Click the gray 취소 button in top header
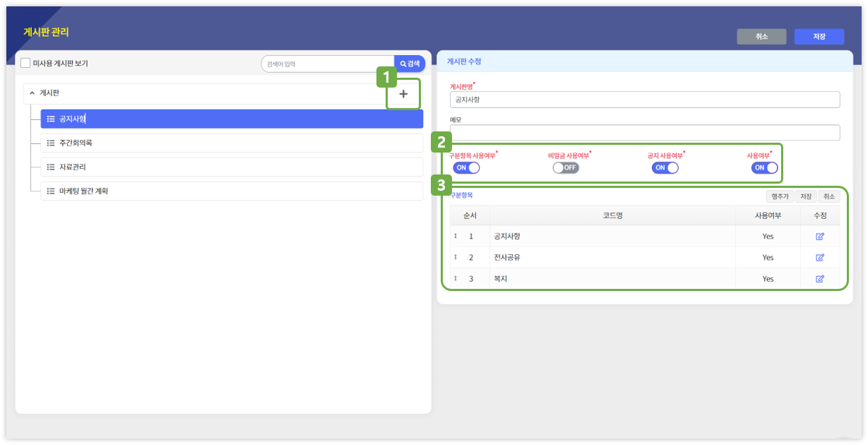This screenshot has height=445, width=868. tap(761, 37)
